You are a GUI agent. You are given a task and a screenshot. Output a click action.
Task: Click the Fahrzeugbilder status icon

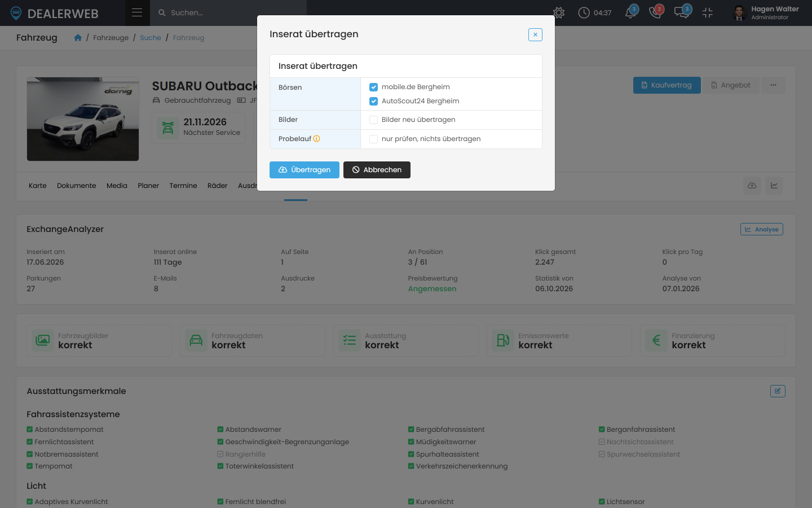click(x=43, y=340)
